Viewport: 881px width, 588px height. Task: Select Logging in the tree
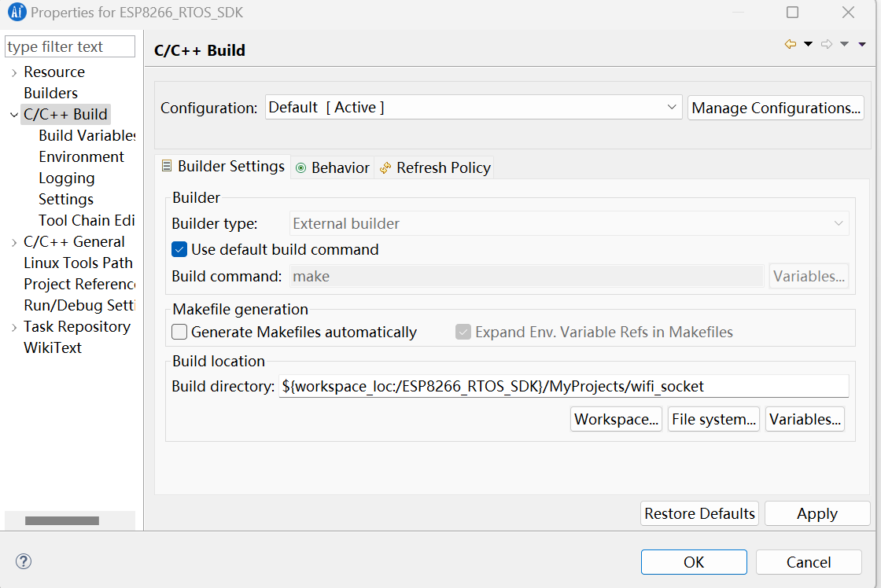tap(66, 178)
